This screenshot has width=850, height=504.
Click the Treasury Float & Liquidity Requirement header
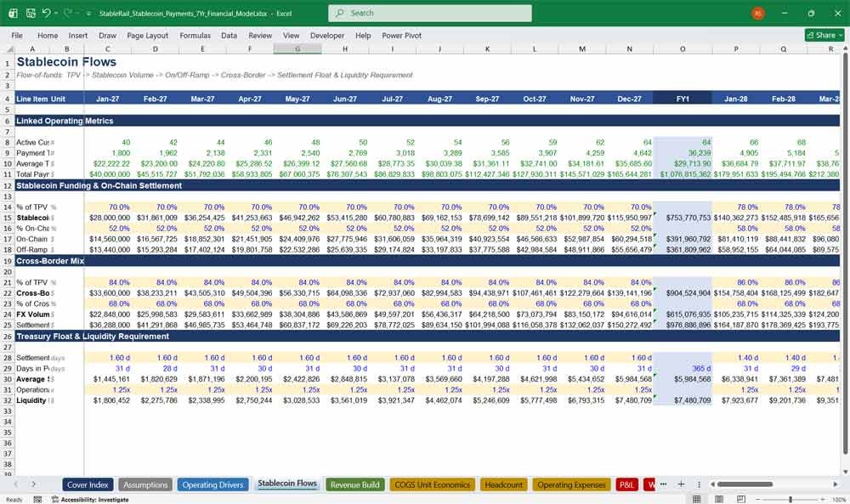(x=93, y=336)
